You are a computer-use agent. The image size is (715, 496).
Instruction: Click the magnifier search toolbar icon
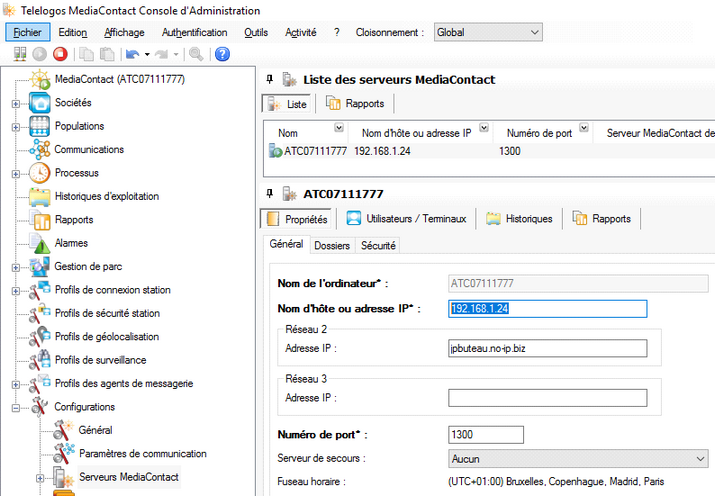[196, 54]
